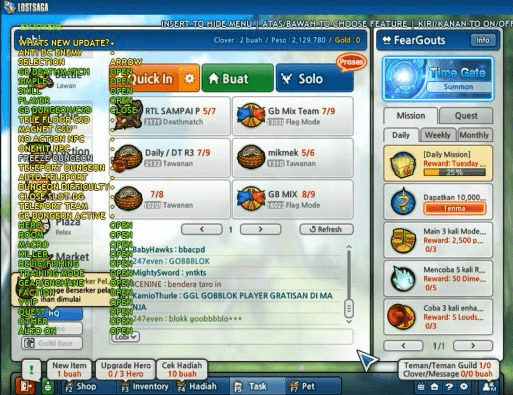Click the Buat create room button
513x395 pixels.
click(237, 79)
